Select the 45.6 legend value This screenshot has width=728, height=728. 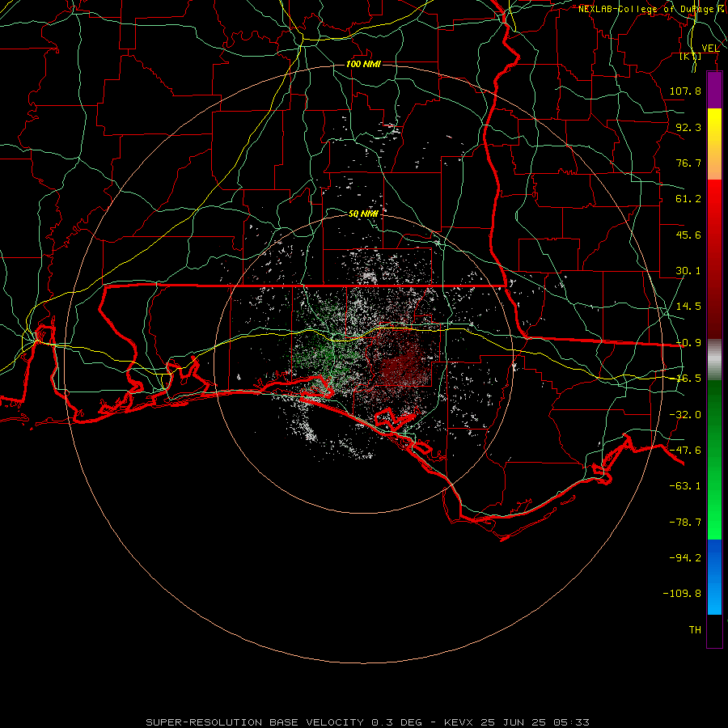pos(688,235)
